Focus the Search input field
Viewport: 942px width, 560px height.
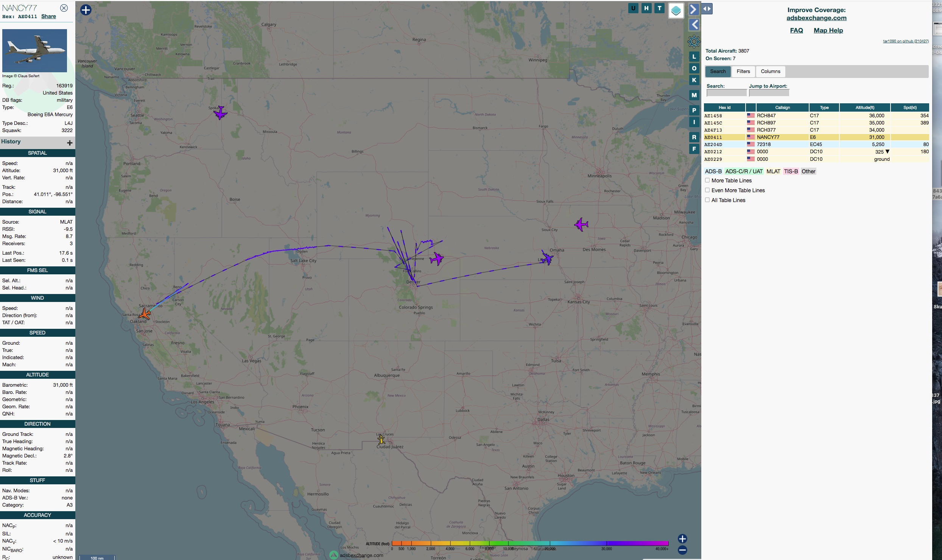click(x=726, y=93)
